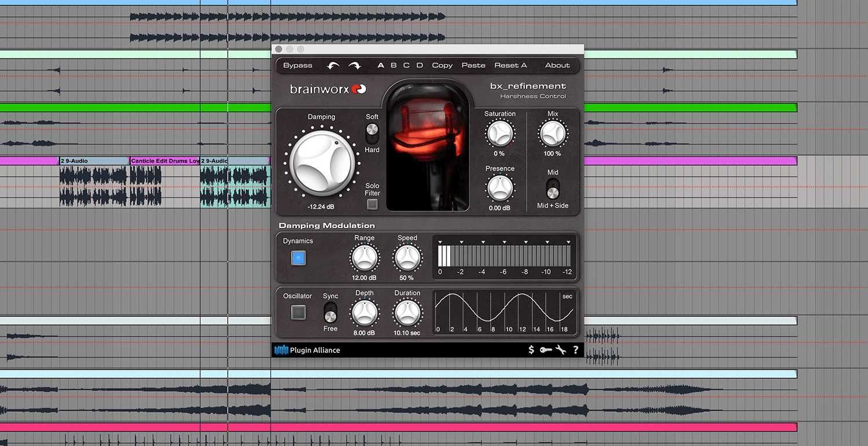The width and height of the screenshot is (868, 446).
Task: Click the Depth knob
Action: pyautogui.click(x=365, y=313)
